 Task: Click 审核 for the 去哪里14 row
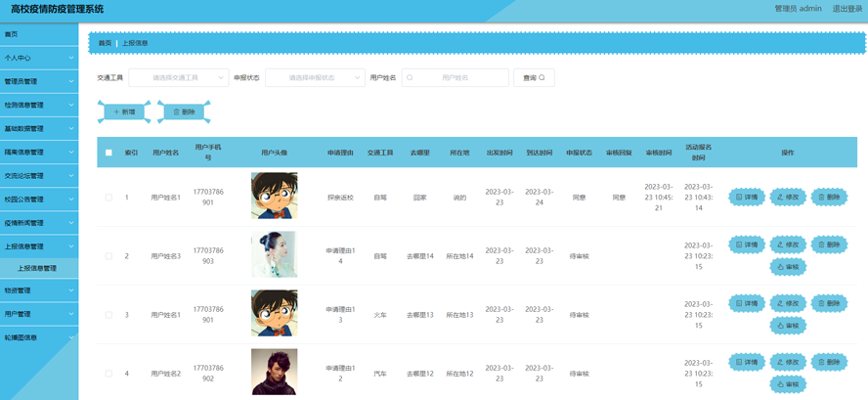pos(788,266)
